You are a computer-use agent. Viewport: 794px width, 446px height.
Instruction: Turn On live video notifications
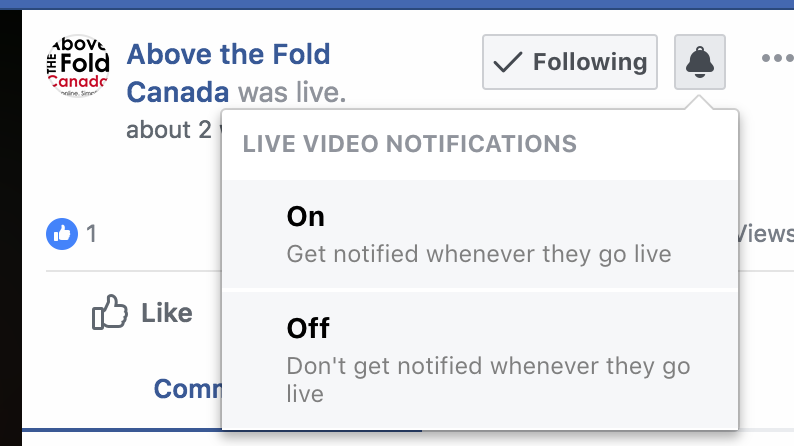(x=306, y=216)
